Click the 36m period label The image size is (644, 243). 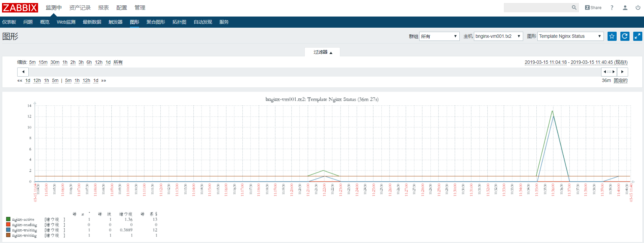[606, 80]
